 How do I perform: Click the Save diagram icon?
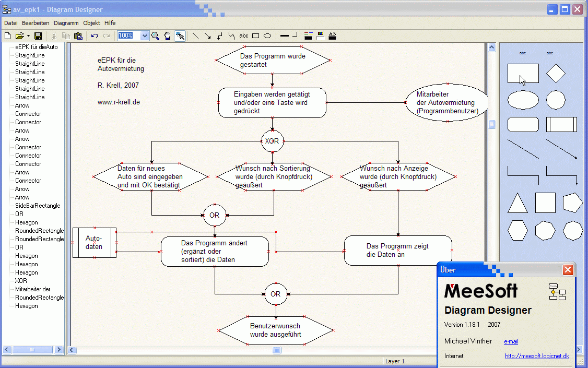pyautogui.click(x=38, y=36)
